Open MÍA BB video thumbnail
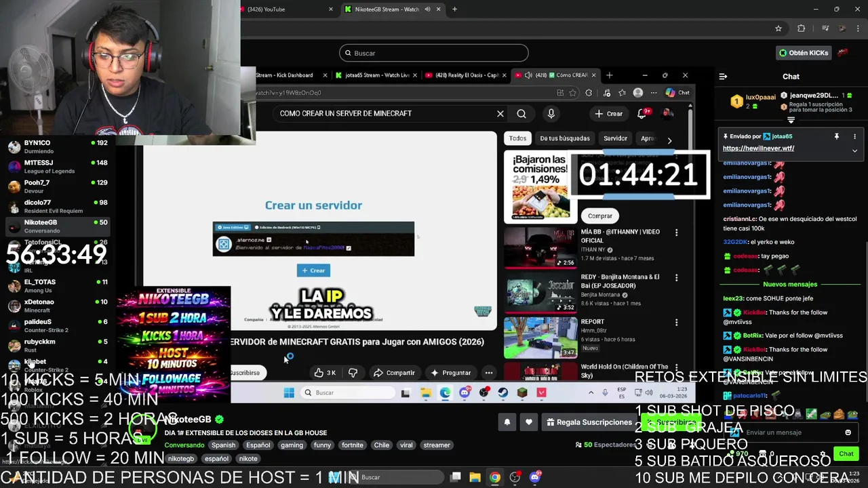This screenshot has height=488, width=868. pos(540,247)
